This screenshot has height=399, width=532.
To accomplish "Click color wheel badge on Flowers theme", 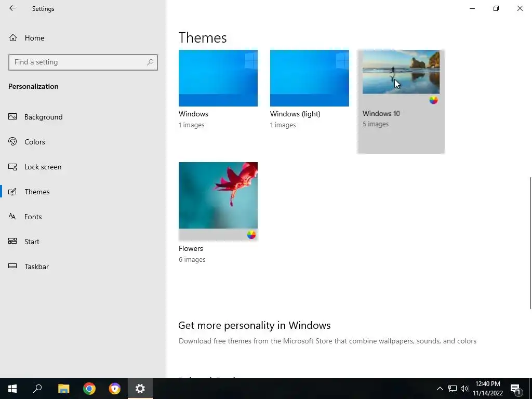I will pyautogui.click(x=251, y=235).
